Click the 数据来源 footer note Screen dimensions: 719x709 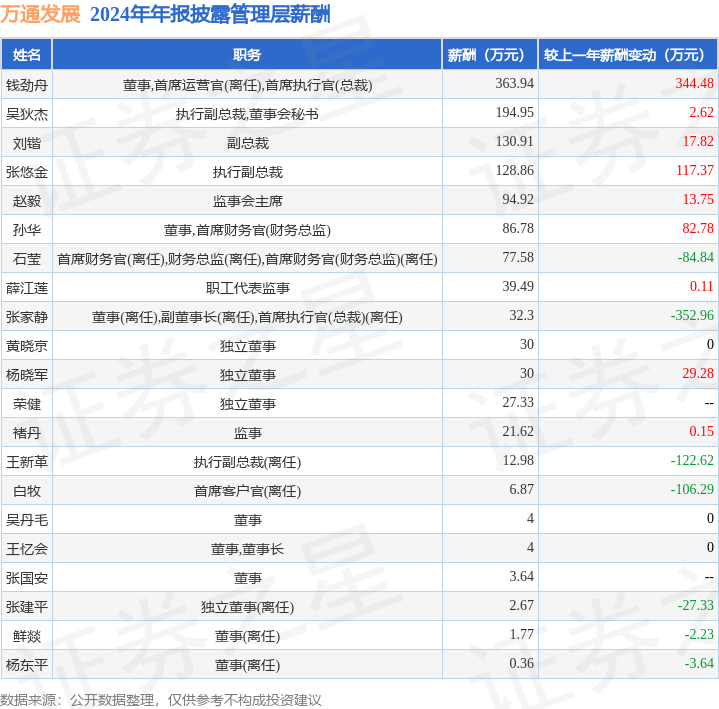[160, 700]
